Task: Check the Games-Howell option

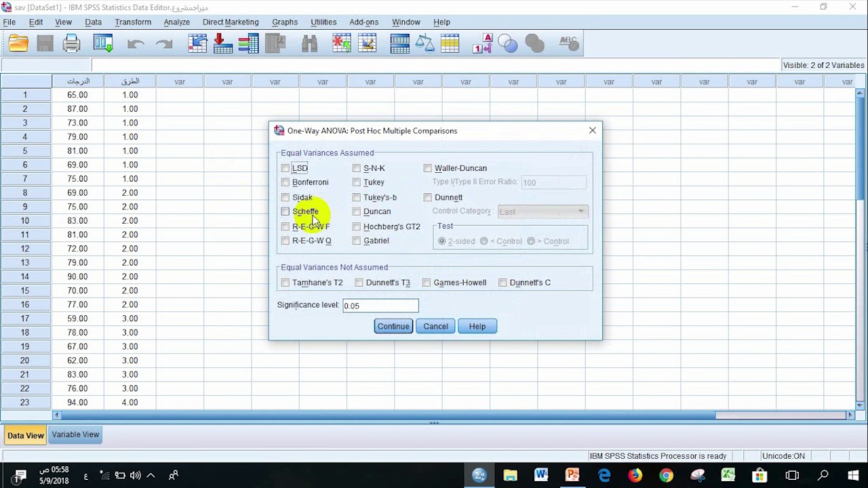Action: tap(427, 283)
